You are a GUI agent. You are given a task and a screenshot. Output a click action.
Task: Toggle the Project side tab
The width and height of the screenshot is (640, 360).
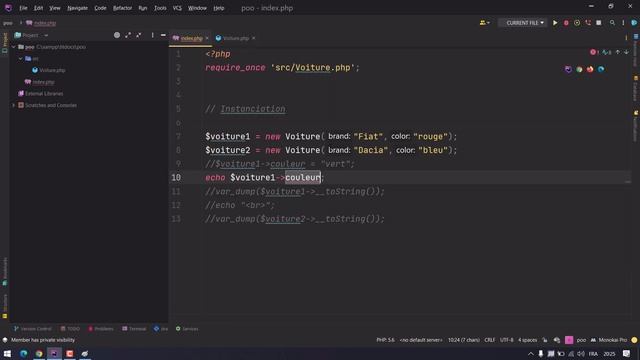(4, 42)
